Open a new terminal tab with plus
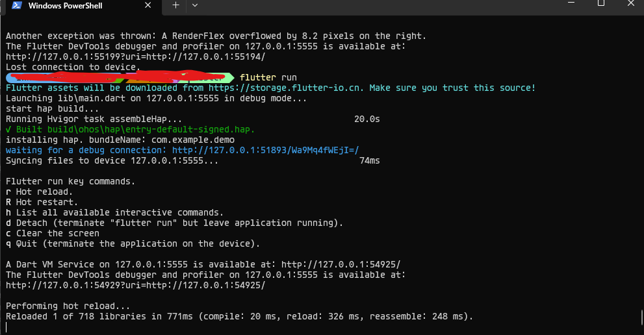Screen dimensions: 644x335 click(176, 5)
